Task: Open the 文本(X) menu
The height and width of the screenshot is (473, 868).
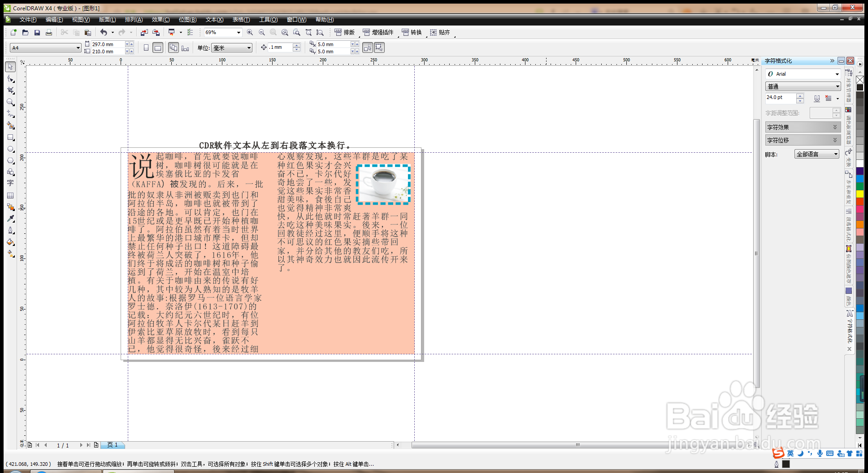Action: point(214,20)
